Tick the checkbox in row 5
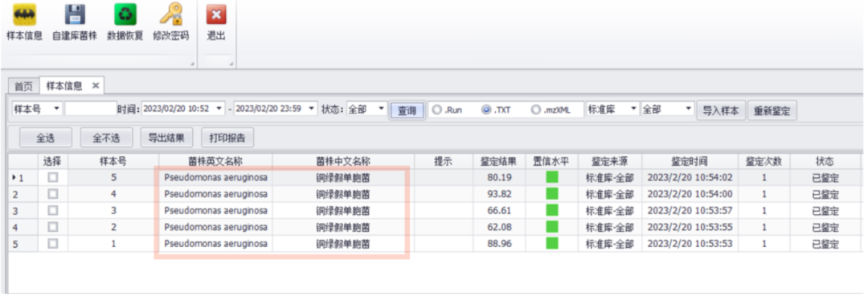The height and width of the screenshot is (297, 868). point(52,244)
